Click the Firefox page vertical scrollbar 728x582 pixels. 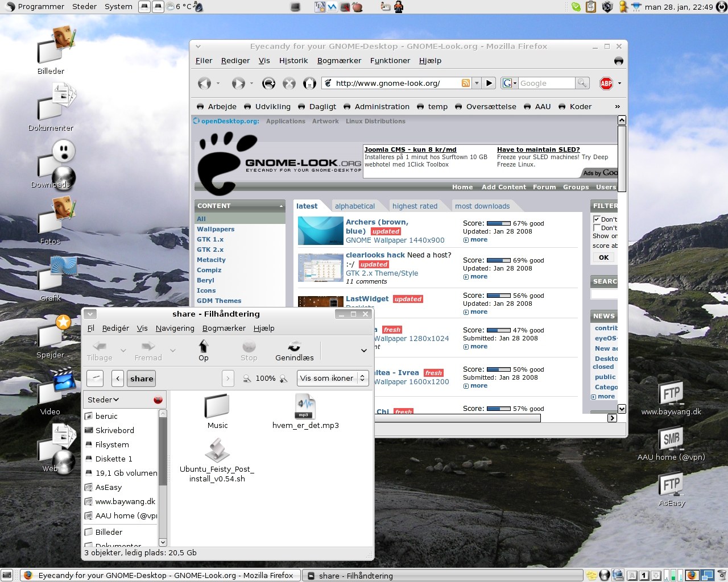622,159
